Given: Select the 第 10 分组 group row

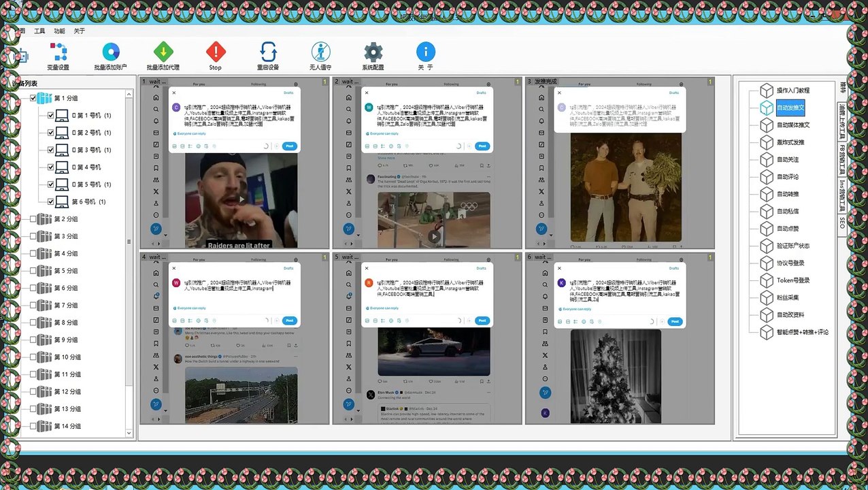Looking at the screenshot, I should pyautogui.click(x=67, y=357).
